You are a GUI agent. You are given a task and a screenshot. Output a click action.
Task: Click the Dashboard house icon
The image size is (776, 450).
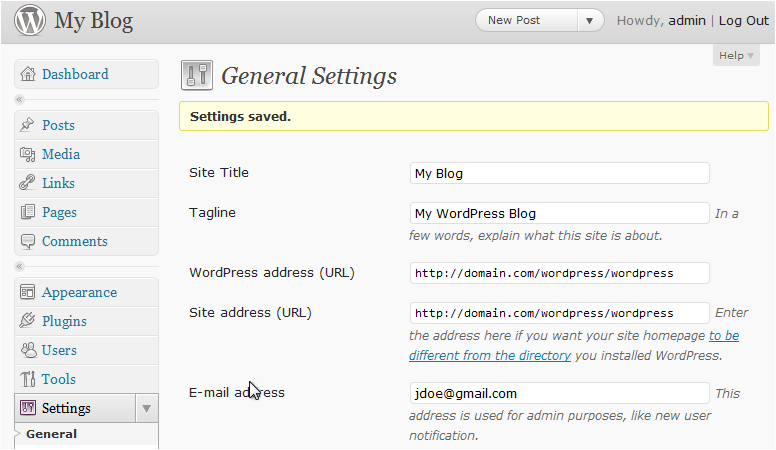click(28, 74)
